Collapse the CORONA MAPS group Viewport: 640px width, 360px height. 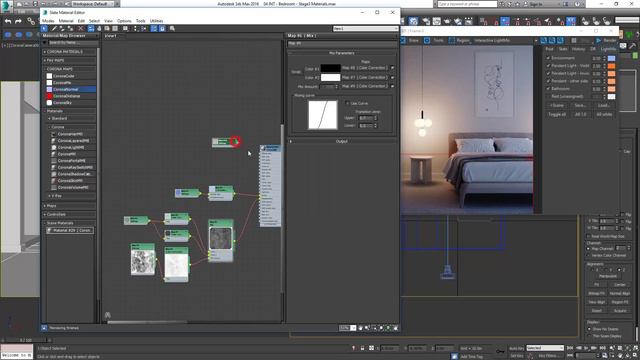click(70, 69)
